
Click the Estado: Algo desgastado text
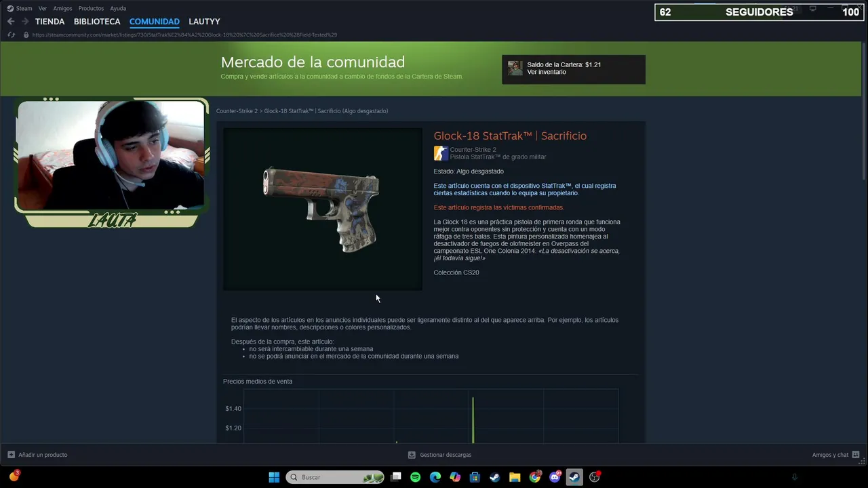(469, 171)
